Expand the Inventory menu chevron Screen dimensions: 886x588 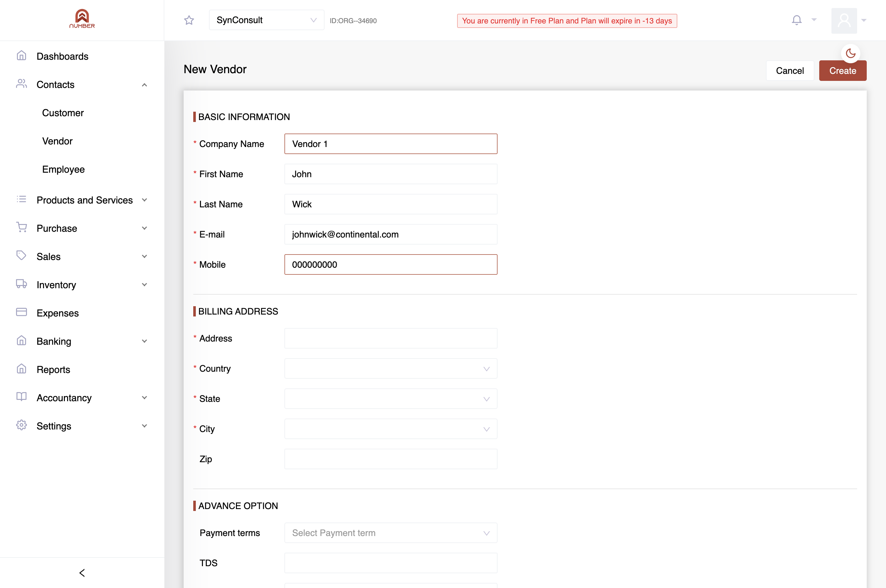tap(144, 285)
